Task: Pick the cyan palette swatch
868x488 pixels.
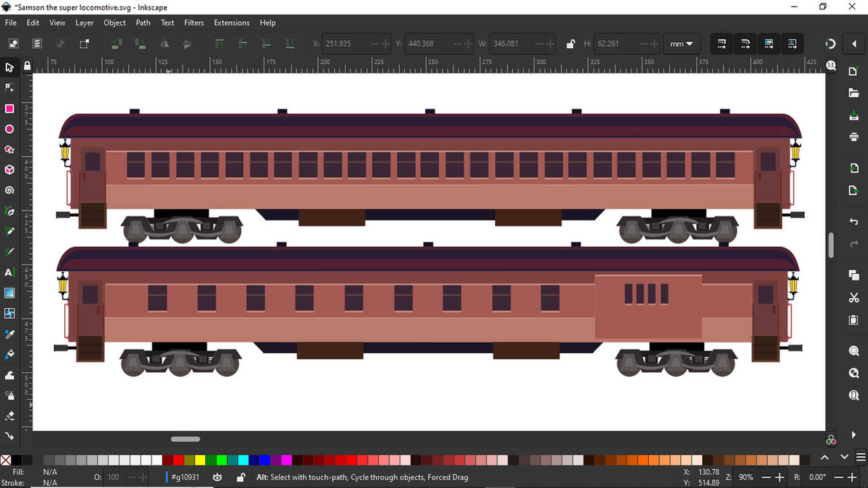Action: pos(243,460)
